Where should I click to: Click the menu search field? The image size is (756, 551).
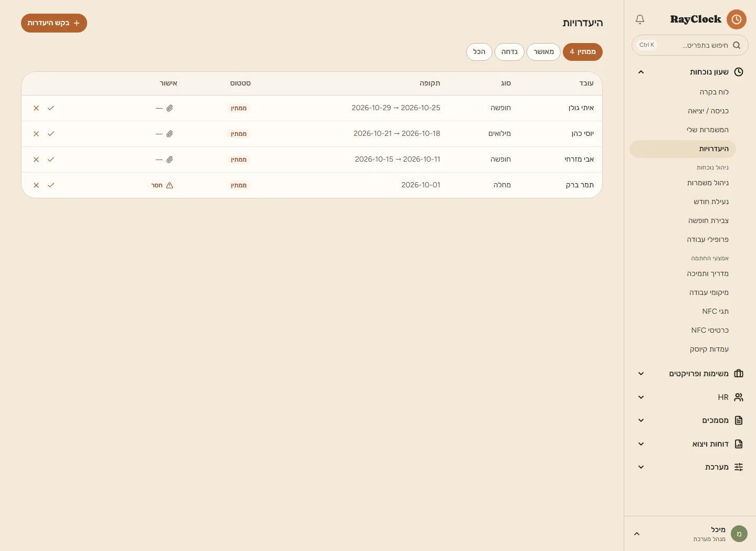[x=690, y=45]
